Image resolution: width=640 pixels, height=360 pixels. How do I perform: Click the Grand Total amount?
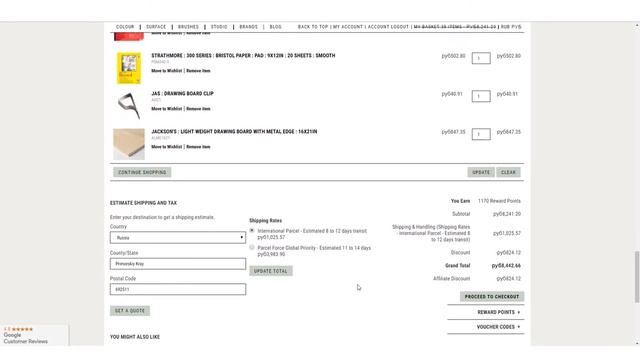pos(506,266)
